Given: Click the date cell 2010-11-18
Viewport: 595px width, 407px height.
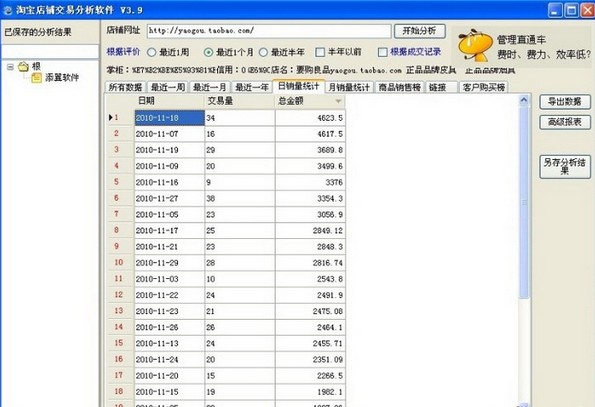Looking at the screenshot, I should [x=169, y=118].
